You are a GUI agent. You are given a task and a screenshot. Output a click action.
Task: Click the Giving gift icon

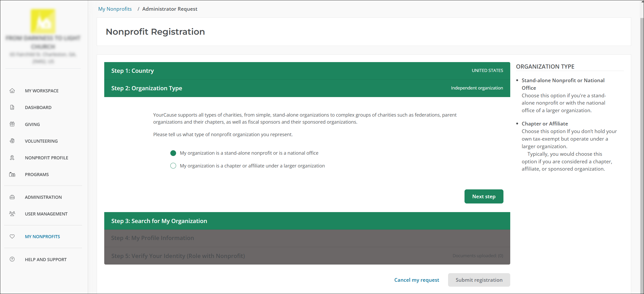coord(12,124)
